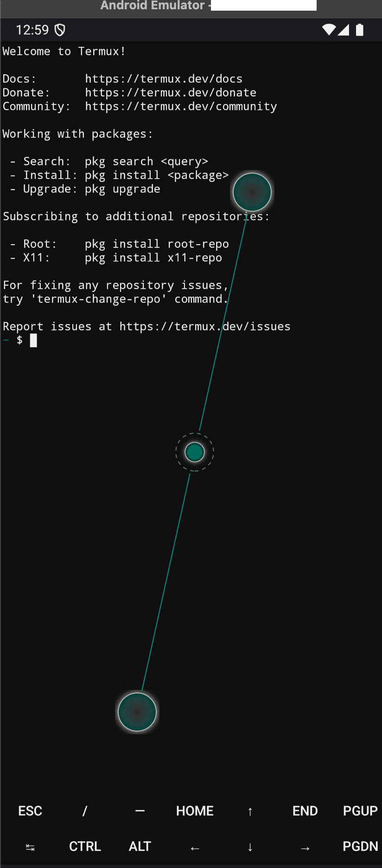This screenshot has width=382, height=868.
Task: Tap the left arrow key
Action: 195,848
